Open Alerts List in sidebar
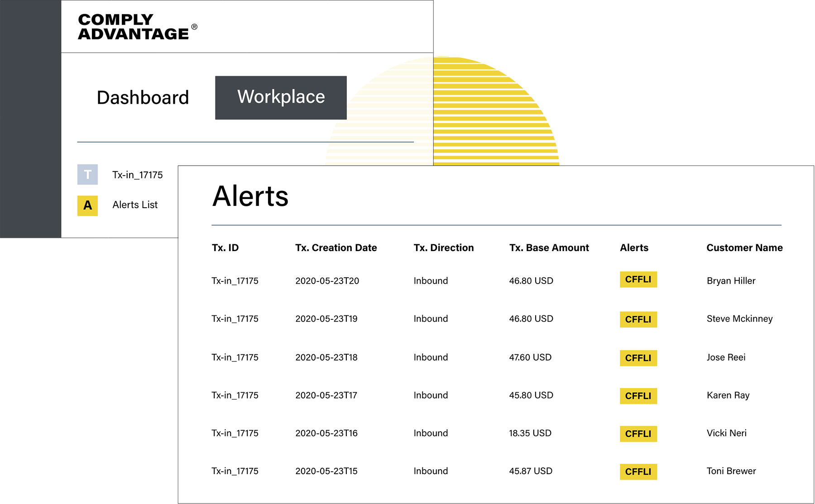The width and height of the screenshot is (815, 504). 135,205
